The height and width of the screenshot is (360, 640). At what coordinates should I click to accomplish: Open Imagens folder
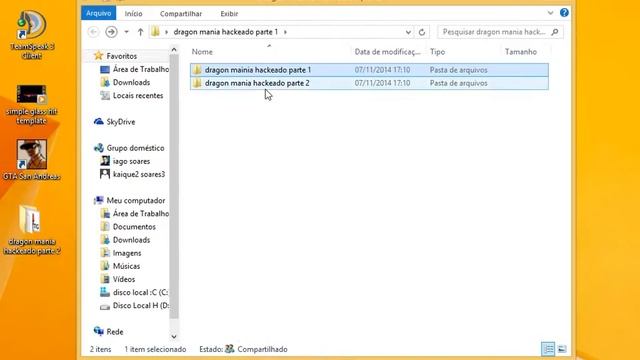click(127, 253)
